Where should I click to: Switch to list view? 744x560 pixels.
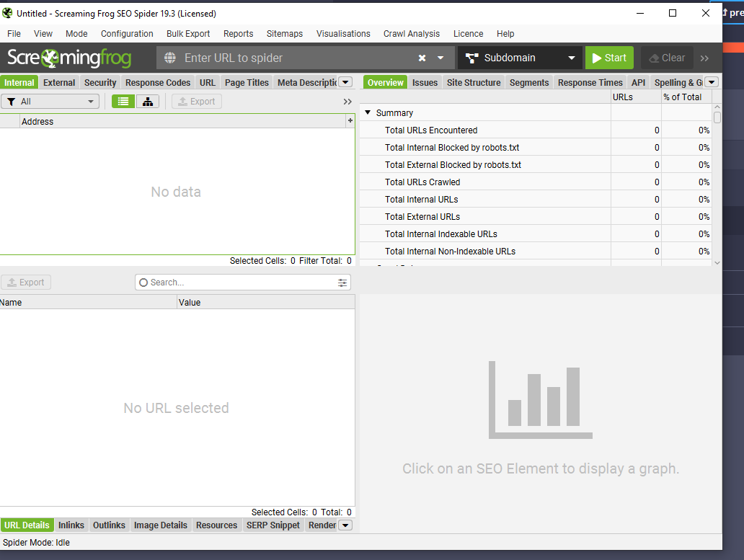[123, 102]
